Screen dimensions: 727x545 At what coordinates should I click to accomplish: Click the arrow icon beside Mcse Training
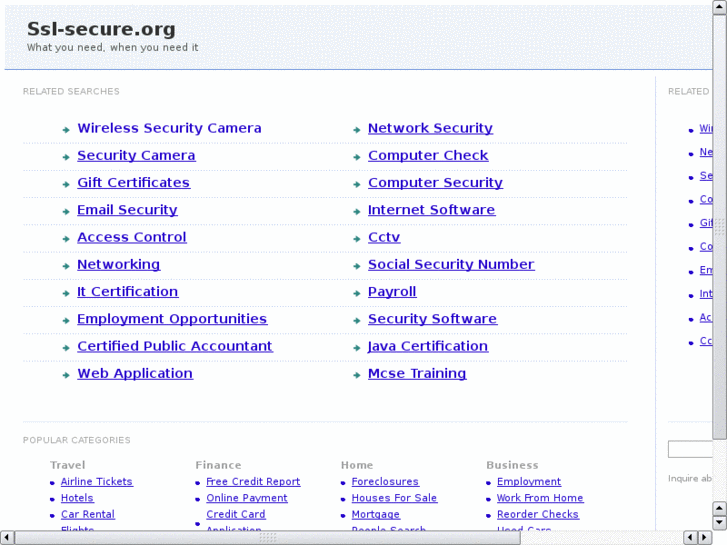tap(357, 375)
